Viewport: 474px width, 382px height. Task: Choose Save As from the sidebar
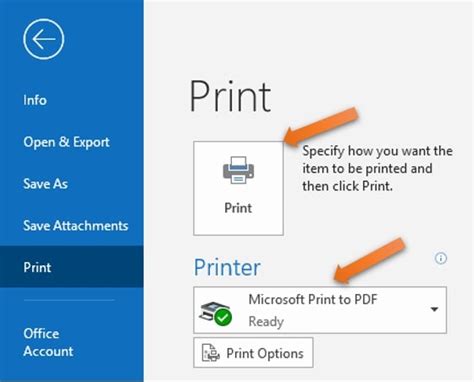45,184
